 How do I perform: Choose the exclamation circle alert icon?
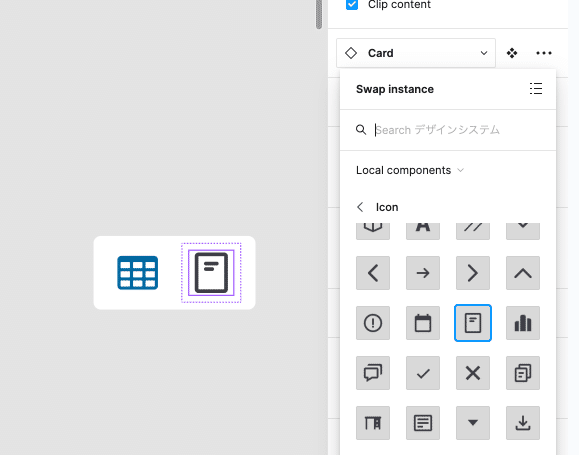(x=373, y=323)
